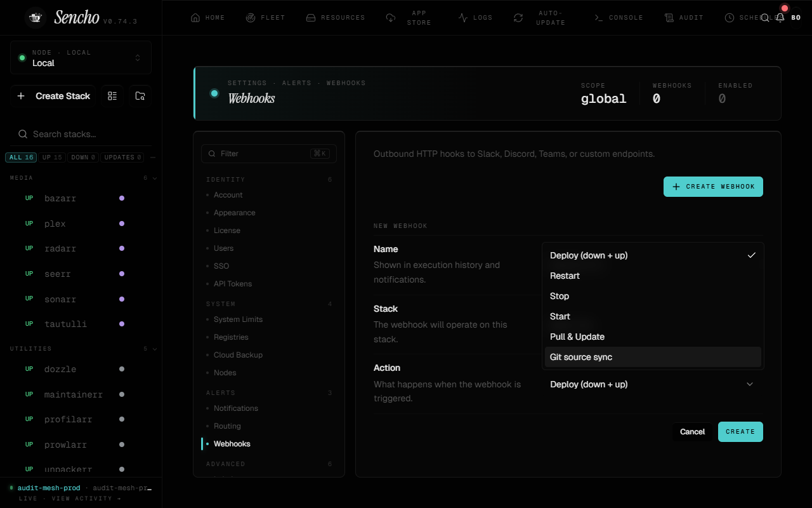Open the Resources navigation tab
The height and width of the screenshot is (508, 812).
(336, 18)
